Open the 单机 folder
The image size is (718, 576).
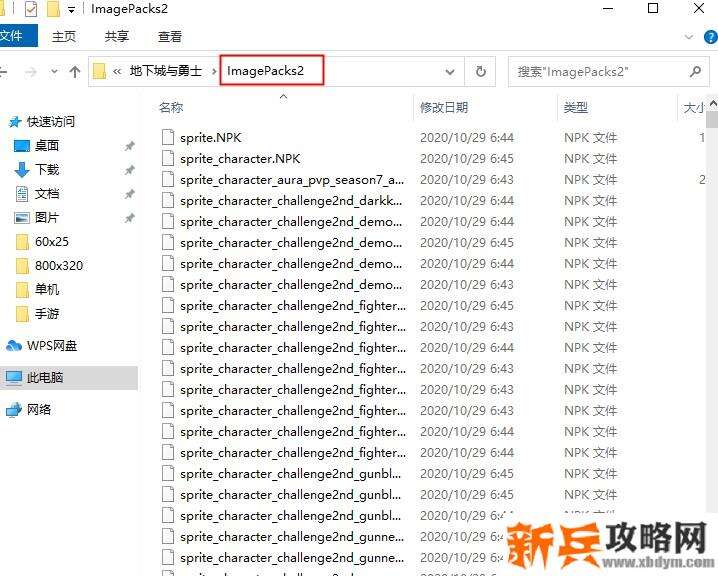click(47, 289)
